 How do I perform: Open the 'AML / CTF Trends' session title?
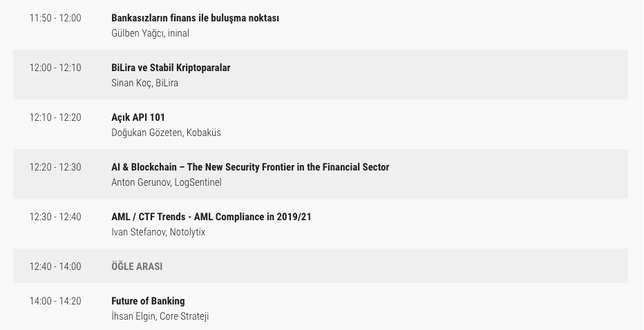(211, 217)
